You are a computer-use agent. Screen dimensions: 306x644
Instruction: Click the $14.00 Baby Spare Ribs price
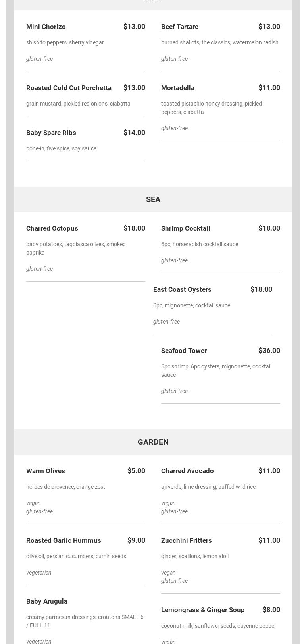(134, 133)
